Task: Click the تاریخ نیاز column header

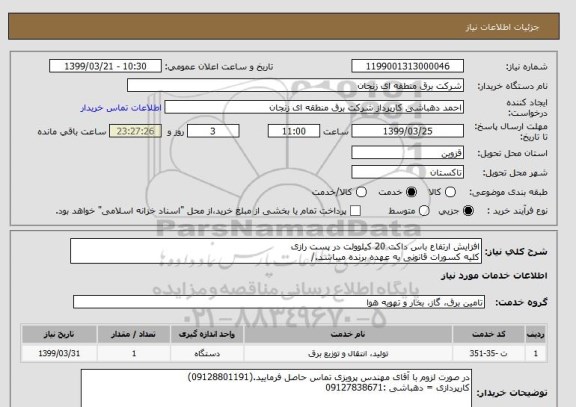Action: click(x=59, y=334)
